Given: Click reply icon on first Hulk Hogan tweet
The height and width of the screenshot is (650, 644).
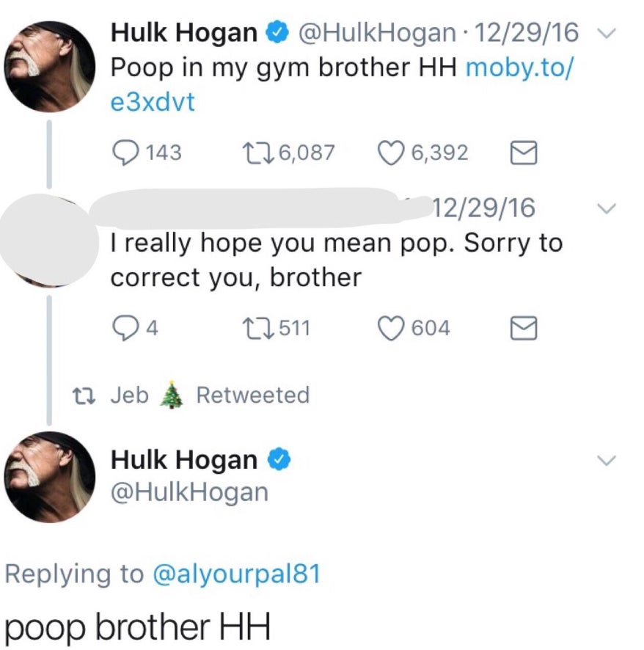Looking at the screenshot, I should (125, 153).
